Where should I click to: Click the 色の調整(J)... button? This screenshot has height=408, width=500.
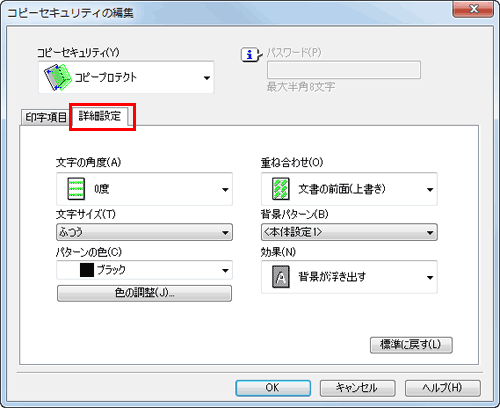(144, 293)
